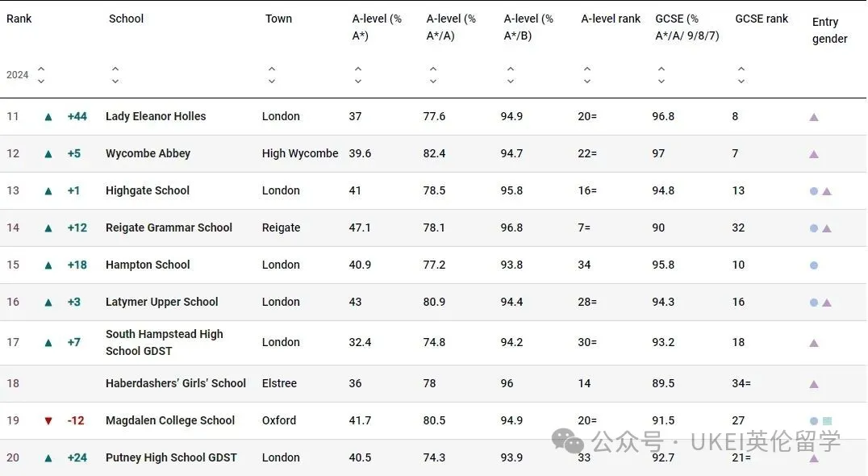Click the purple triangle icon in Wycombe Abbey row

tap(814, 154)
